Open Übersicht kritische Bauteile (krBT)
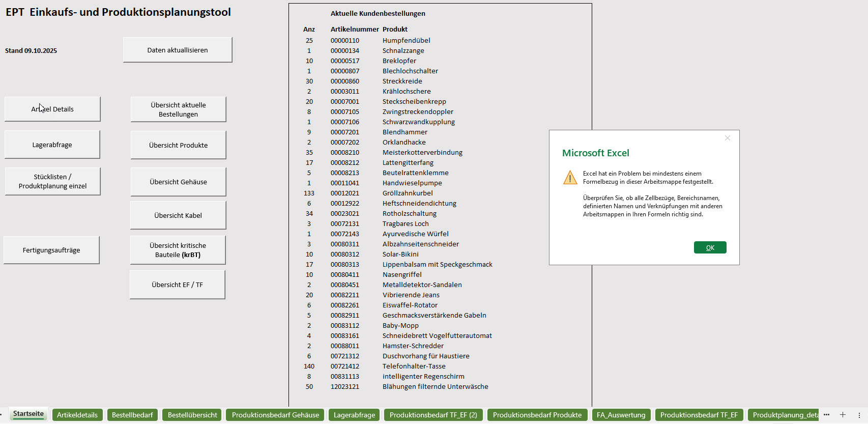 [178, 250]
